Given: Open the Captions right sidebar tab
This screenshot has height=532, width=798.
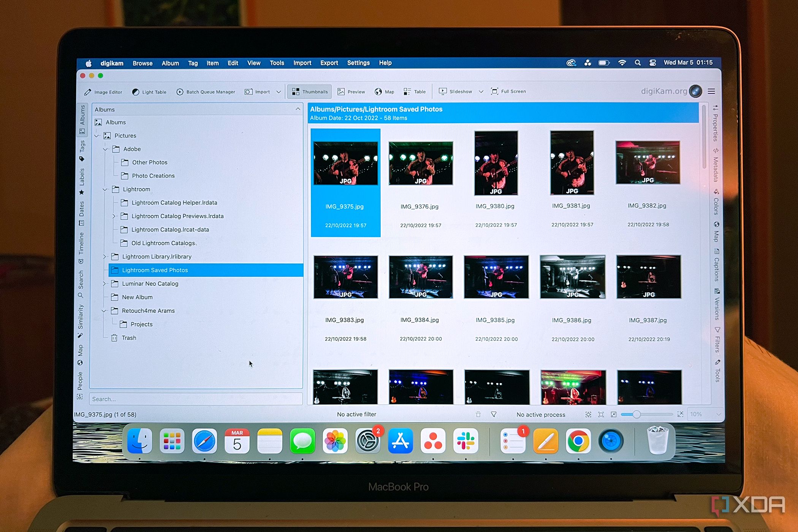Looking at the screenshot, I should pyautogui.click(x=716, y=265).
